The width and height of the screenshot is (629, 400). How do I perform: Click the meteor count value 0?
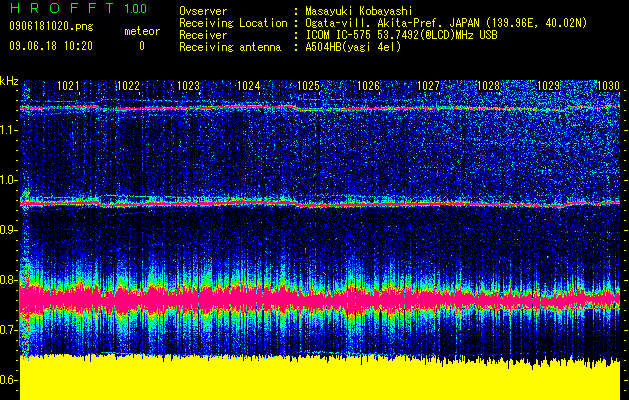[142, 46]
